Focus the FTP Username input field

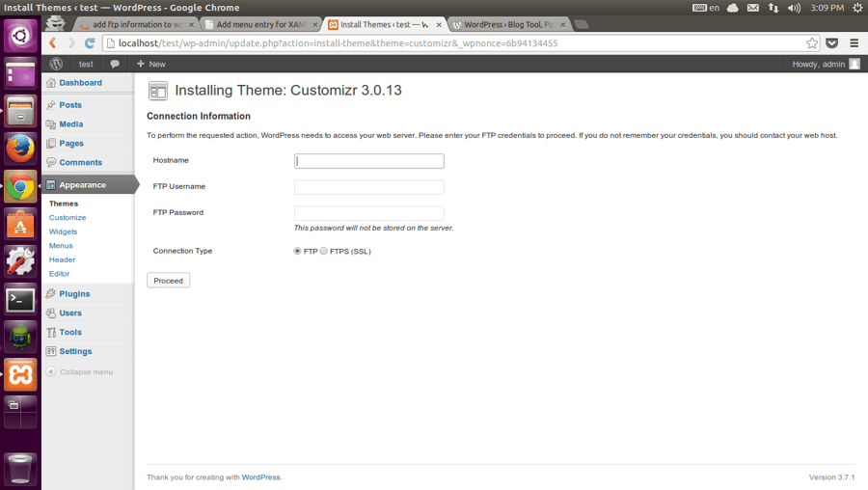(369, 187)
